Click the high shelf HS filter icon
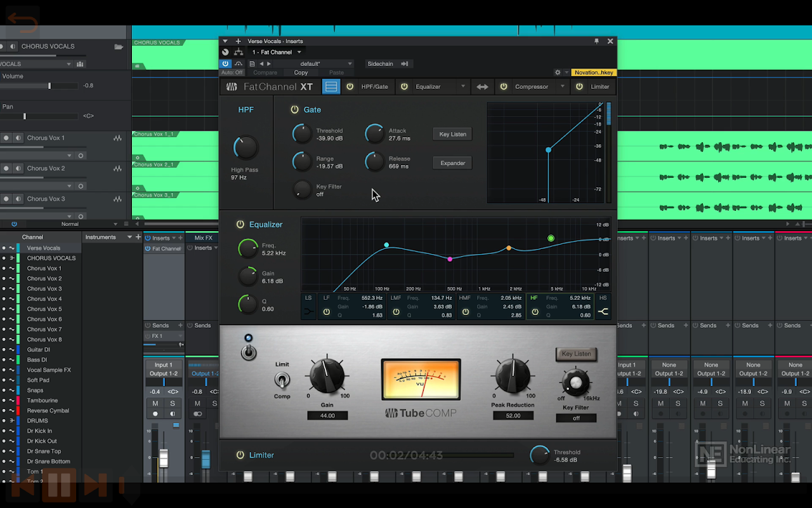 pyautogui.click(x=603, y=312)
